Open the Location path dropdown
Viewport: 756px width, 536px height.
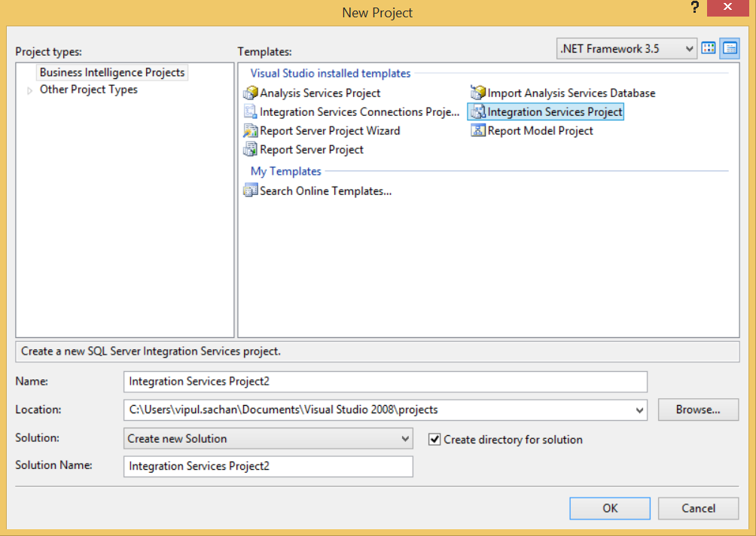point(641,410)
